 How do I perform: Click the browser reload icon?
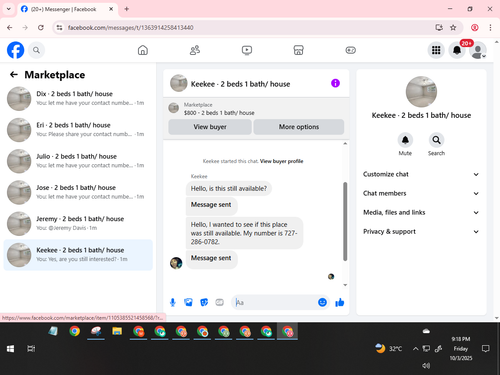[41, 28]
